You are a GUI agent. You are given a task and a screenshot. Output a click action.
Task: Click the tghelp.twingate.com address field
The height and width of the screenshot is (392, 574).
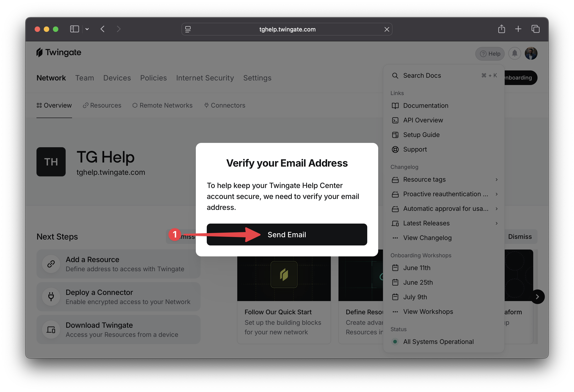[x=287, y=29]
